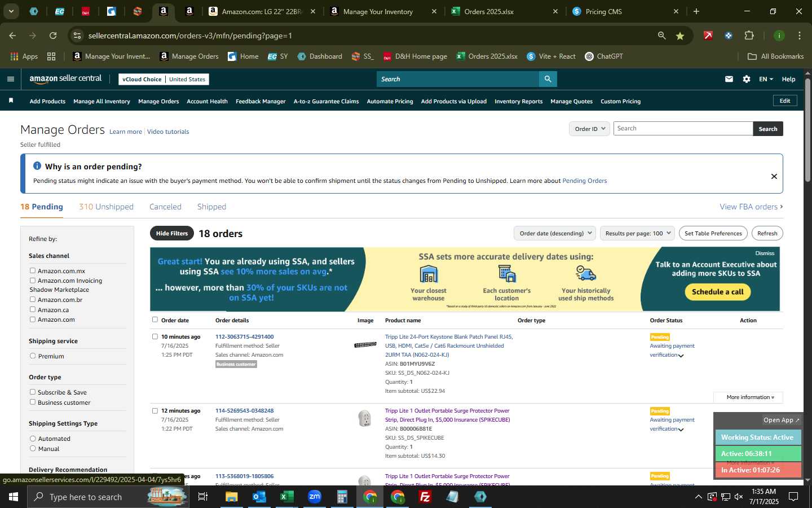Open the Apps bookmarks shortcut

point(24,56)
